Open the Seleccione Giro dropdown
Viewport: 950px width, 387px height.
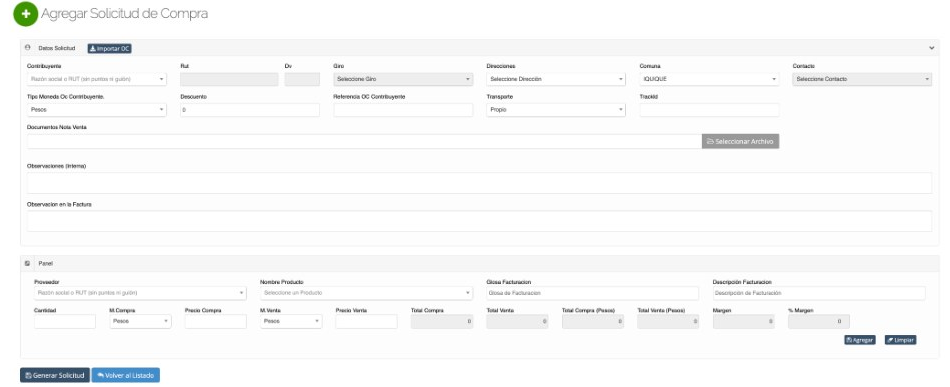click(x=403, y=79)
